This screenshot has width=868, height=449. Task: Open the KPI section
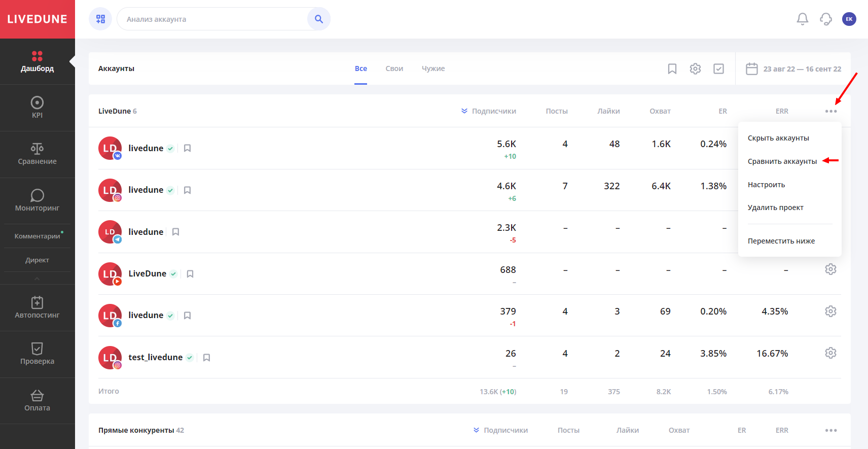38,108
